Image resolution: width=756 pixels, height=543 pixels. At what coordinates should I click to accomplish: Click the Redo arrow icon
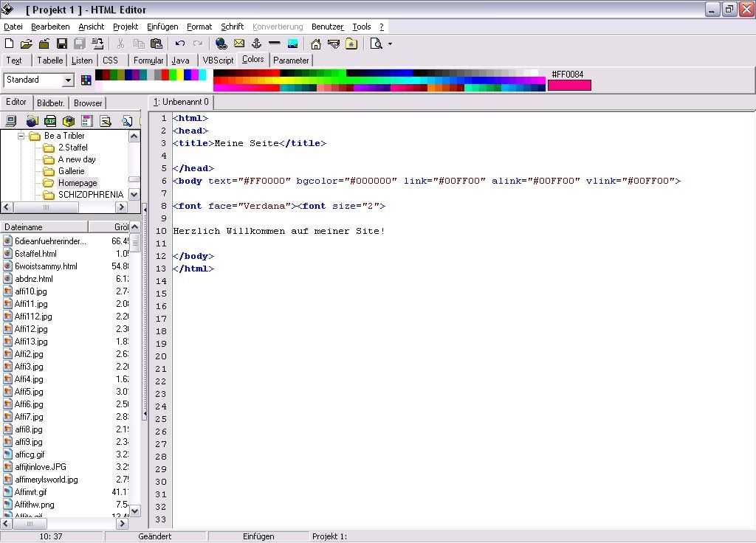click(x=198, y=44)
